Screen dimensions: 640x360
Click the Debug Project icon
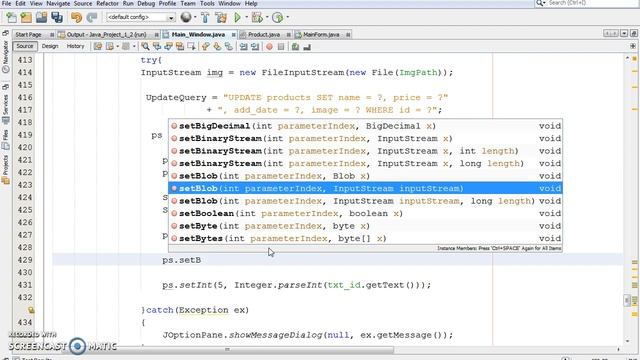coord(257,17)
